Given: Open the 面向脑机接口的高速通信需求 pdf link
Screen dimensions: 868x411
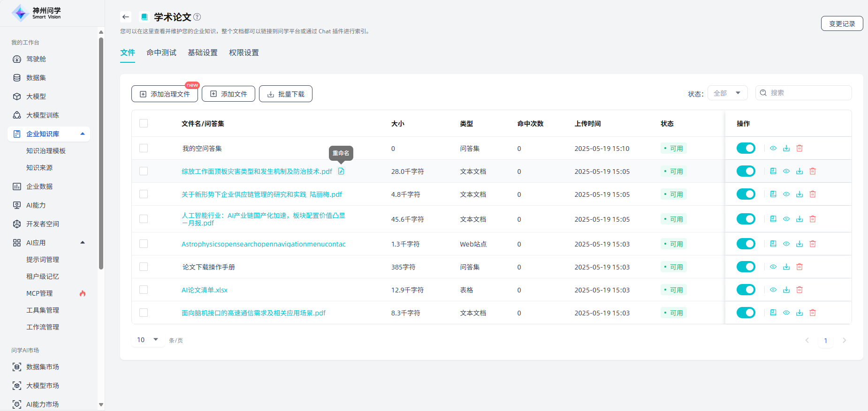Looking at the screenshot, I should coord(253,313).
